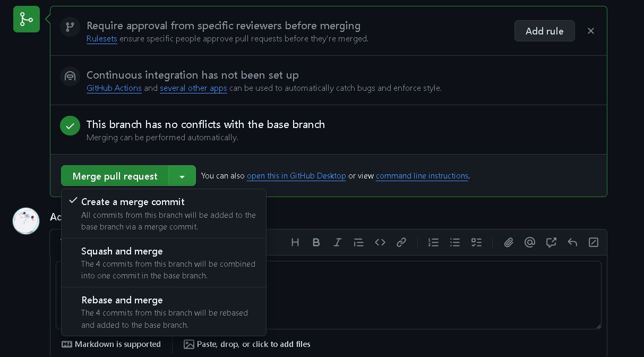Insert an unordered bullet list
644x357 pixels.
pos(455,242)
